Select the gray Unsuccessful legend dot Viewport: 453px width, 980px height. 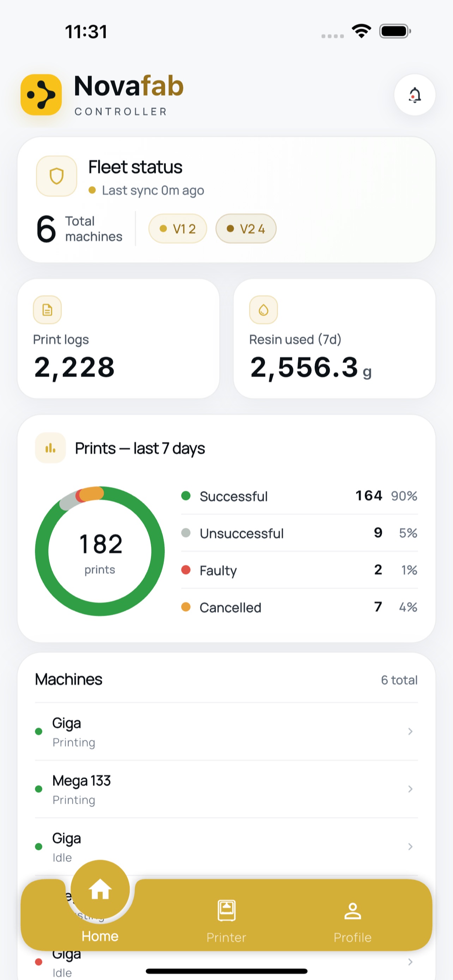[186, 533]
